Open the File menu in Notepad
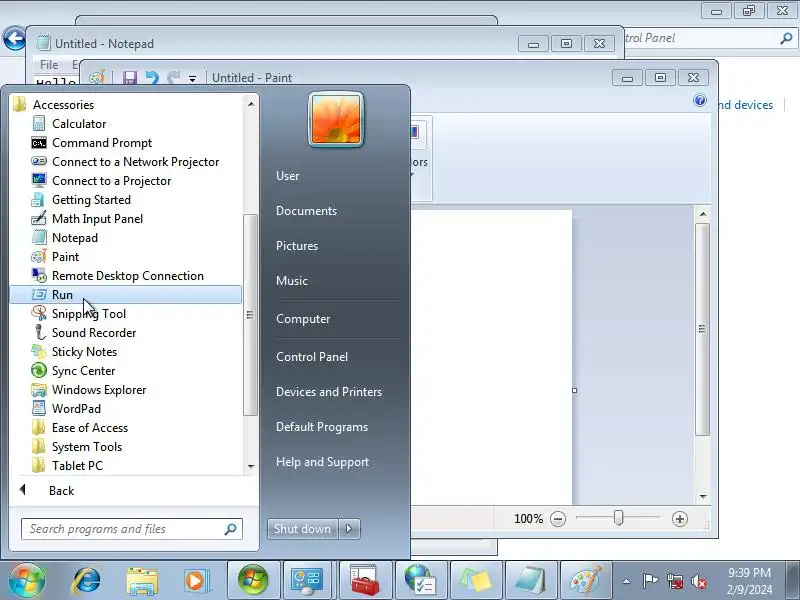 pyautogui.click(x=49, y=65)
